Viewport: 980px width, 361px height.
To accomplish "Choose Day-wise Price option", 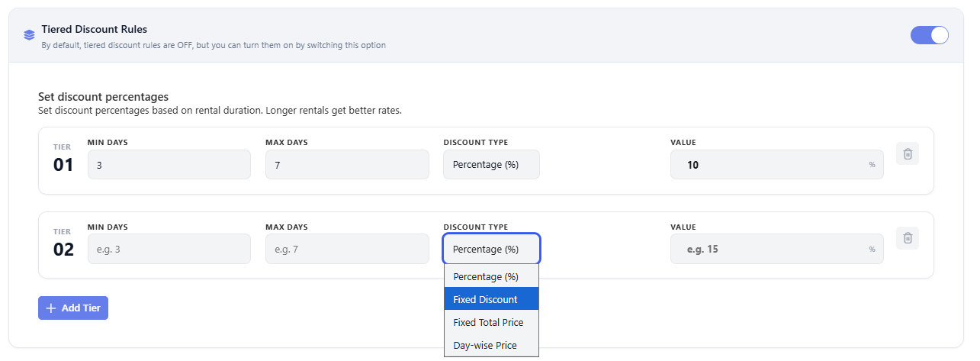I will pyautogui.click(x=491, y=345).
